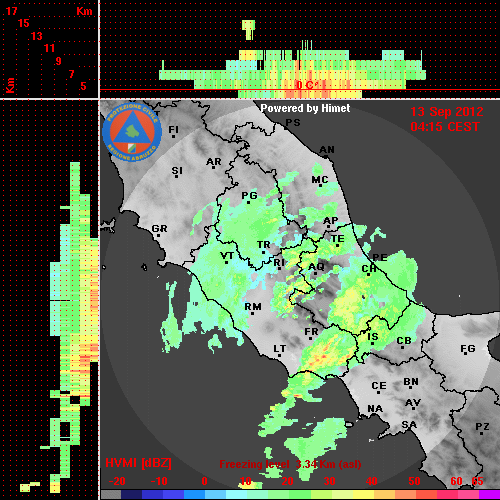
Task: Pick the dark navy swatch in the dBZ bar
Action: coord(131,495)
